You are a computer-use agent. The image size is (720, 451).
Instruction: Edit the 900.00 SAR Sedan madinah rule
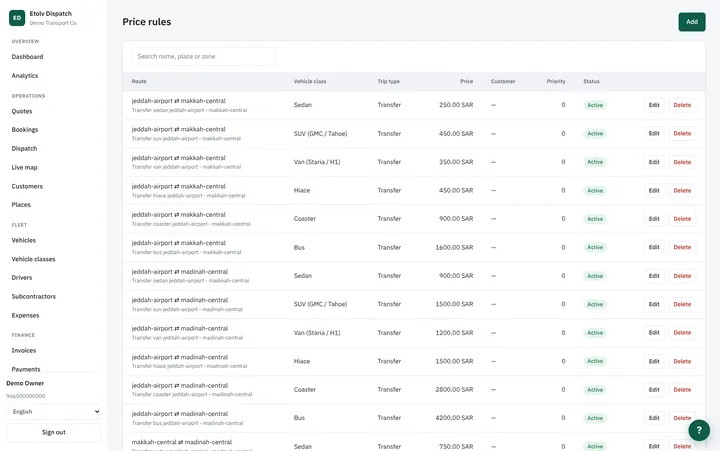[654, 276]
